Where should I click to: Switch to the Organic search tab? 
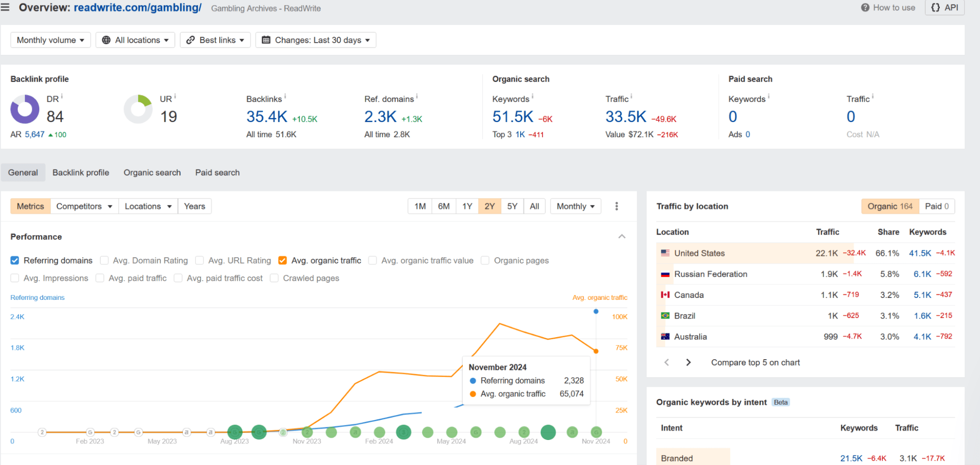point(152,172)
